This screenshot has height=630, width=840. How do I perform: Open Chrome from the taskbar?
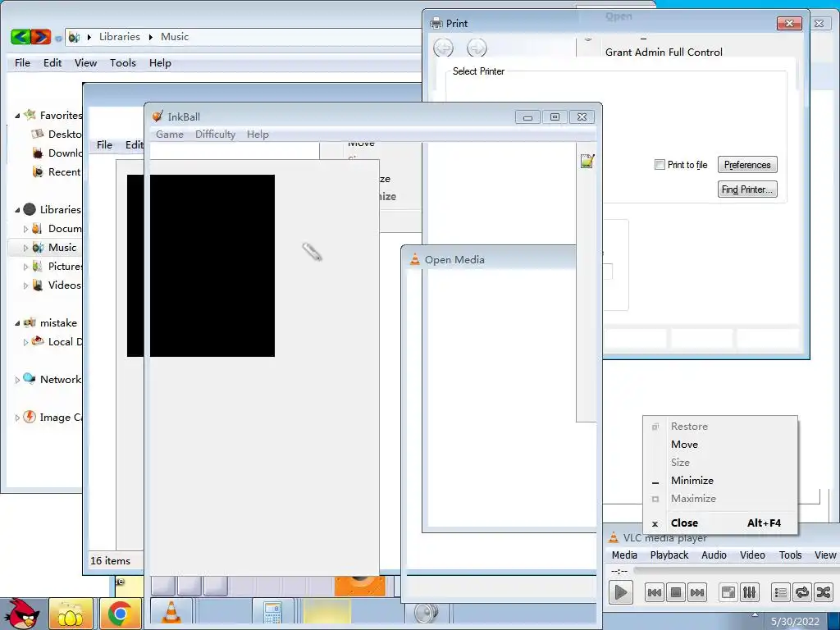pyautogui.click(x=120, y=614)
